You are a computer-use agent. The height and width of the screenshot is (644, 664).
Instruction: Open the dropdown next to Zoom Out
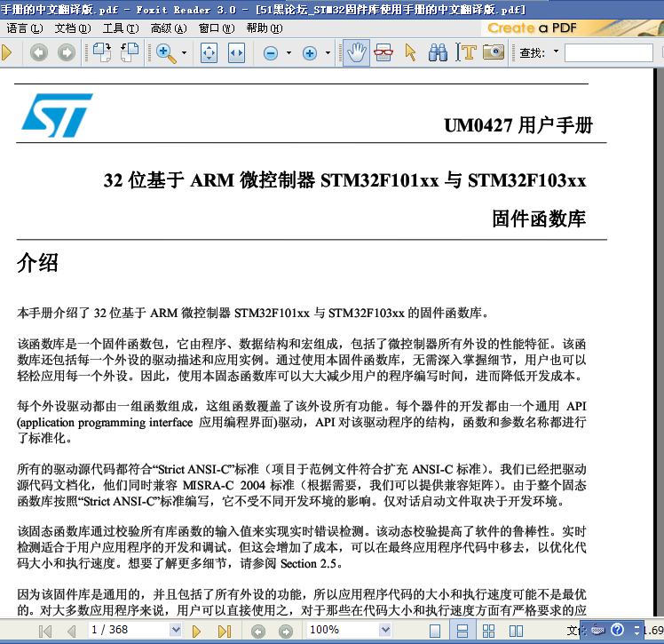[289, 53]
